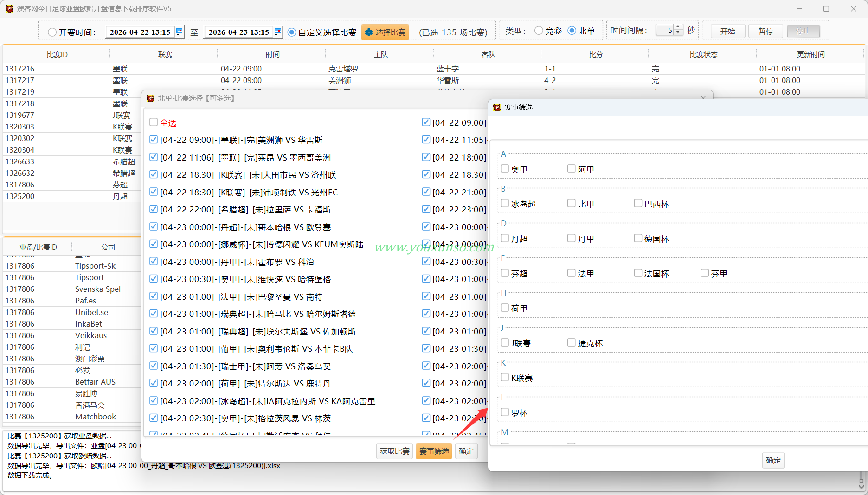
Task: Click the interval seconds input field
Action: [x=665, y=30]
